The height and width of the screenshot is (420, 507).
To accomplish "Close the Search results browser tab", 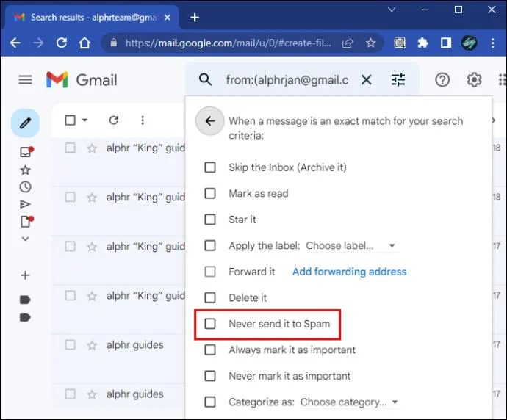I will (x=168, y=18).
